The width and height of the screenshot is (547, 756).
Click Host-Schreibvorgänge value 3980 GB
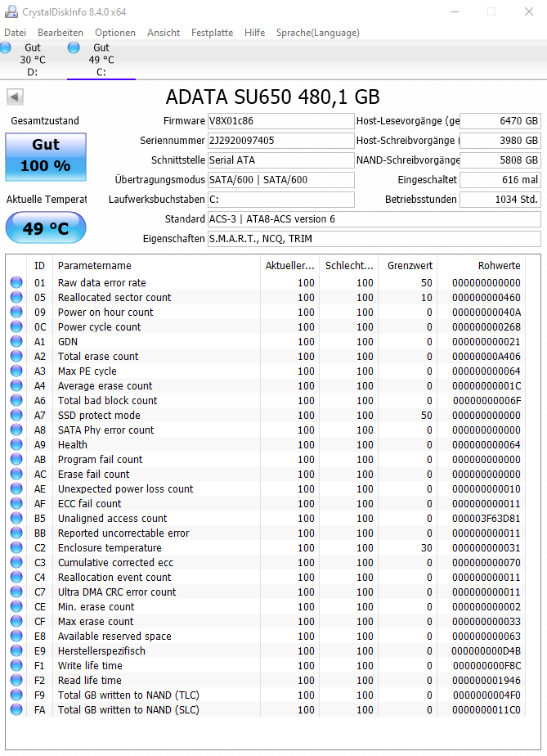click(500, 140)
